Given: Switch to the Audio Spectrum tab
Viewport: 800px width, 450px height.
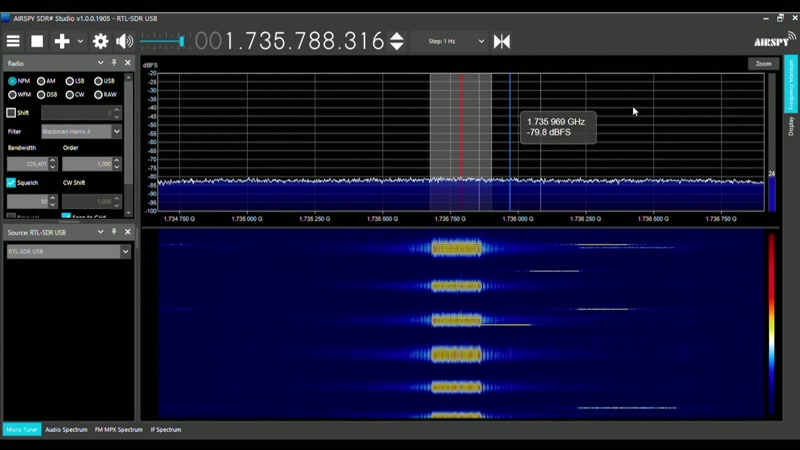Looking at the screenshot, I should [66, 430].
